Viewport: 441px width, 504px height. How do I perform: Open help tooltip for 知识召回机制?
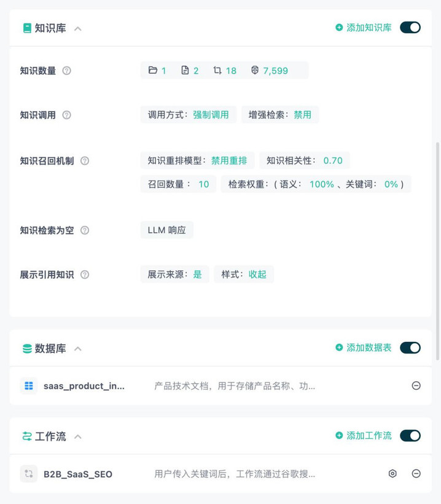pos(85,161)
